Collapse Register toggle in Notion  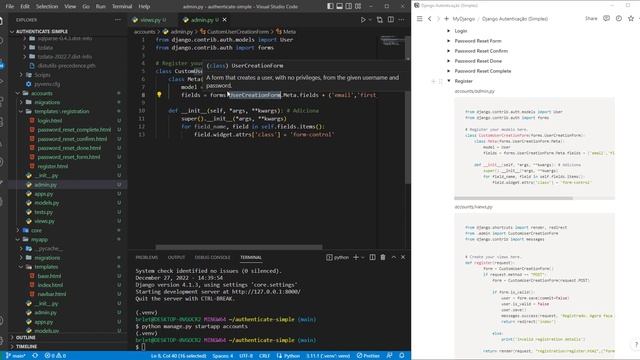point(449,81)
